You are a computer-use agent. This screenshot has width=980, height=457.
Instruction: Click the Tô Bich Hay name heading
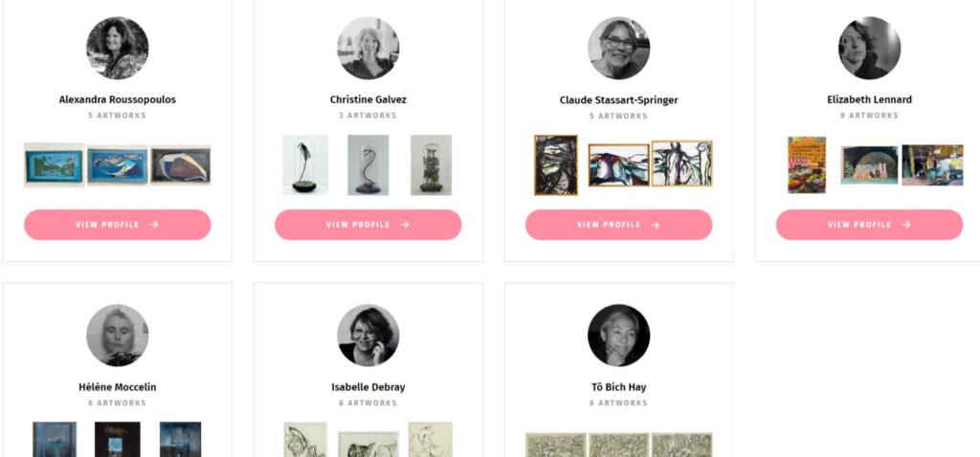pyautogui.click(x=619, y=387)
